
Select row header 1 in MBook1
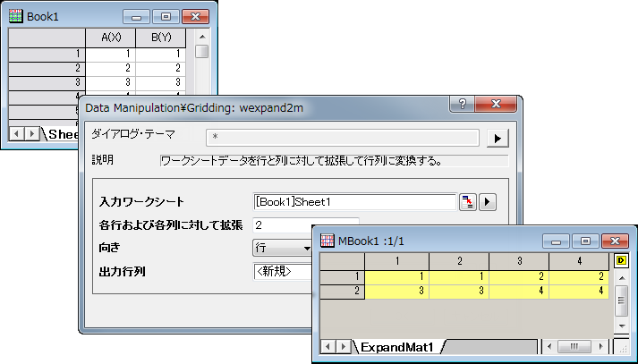coord(342,277)
